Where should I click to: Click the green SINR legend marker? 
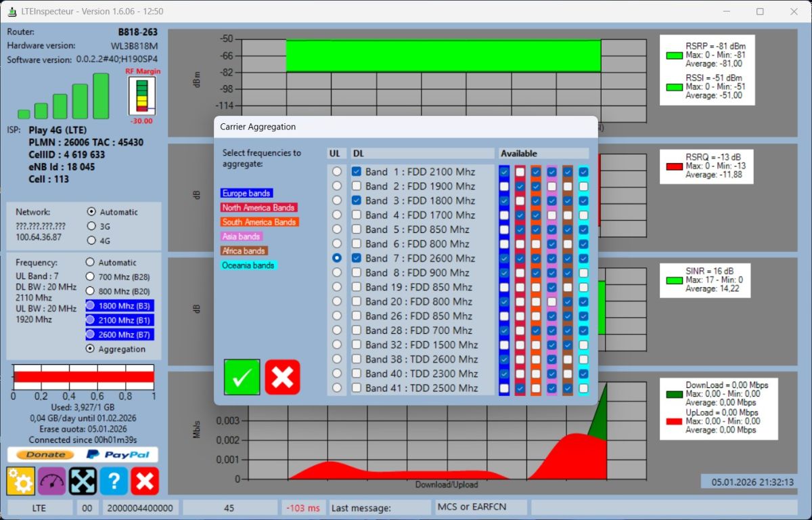674,280
